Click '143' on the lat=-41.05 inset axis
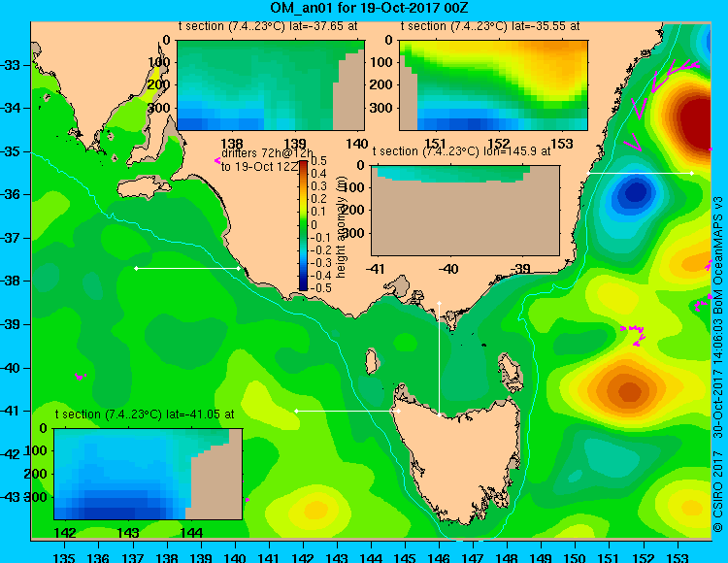 [128, 532]
